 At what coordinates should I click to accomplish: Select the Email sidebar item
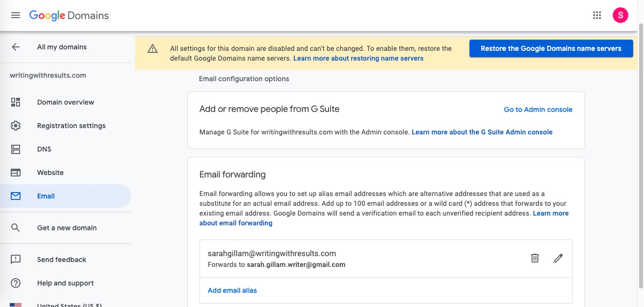tap(46, 196)
